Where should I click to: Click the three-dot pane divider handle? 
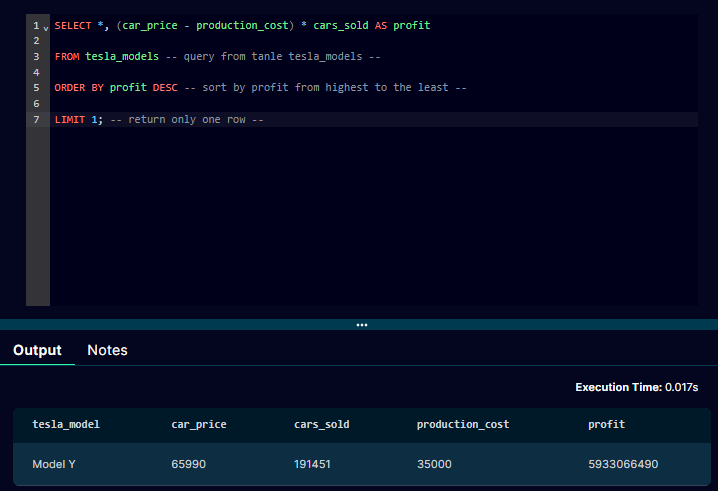point(362,325)
